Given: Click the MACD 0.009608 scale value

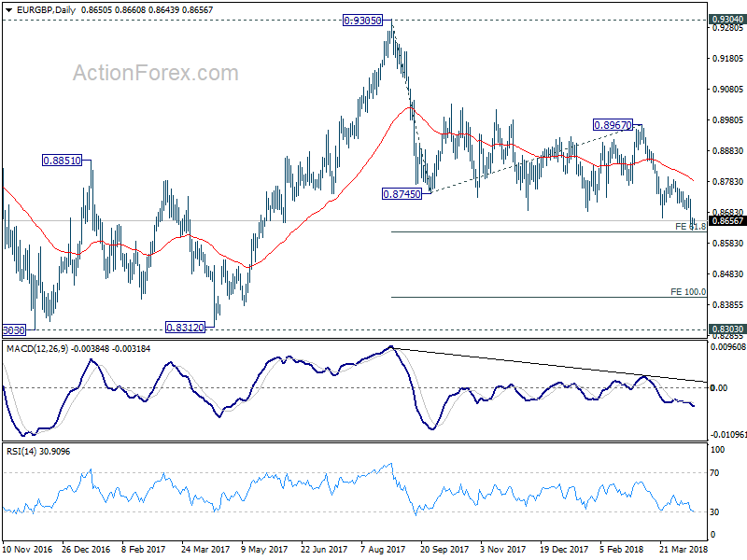Looking at the screenshot, I should [x=728, y=347].
